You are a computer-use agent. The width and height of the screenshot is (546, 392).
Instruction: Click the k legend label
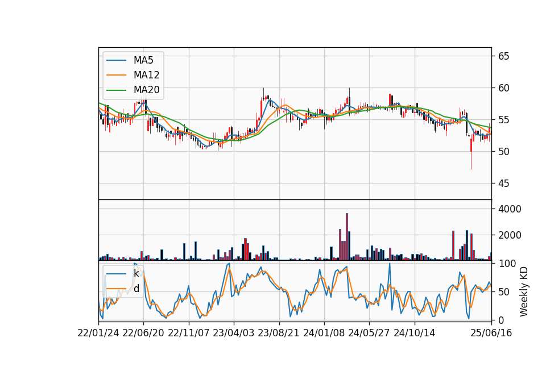(136, 273)
